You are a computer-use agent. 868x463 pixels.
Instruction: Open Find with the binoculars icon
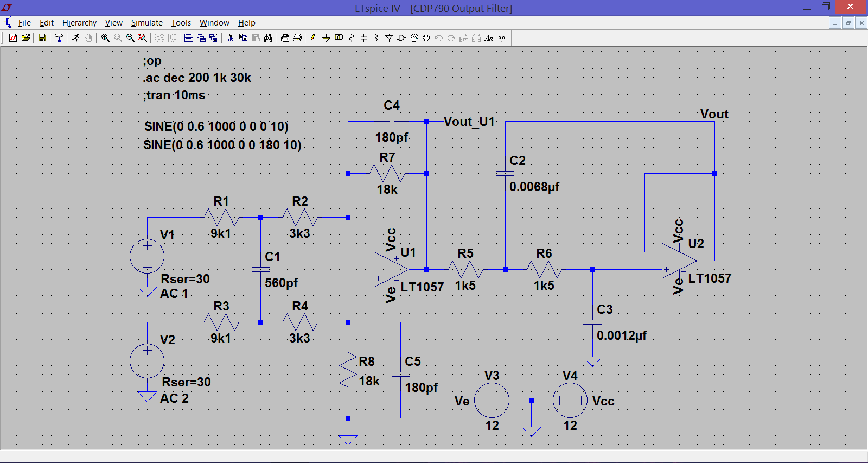[268, 38]
